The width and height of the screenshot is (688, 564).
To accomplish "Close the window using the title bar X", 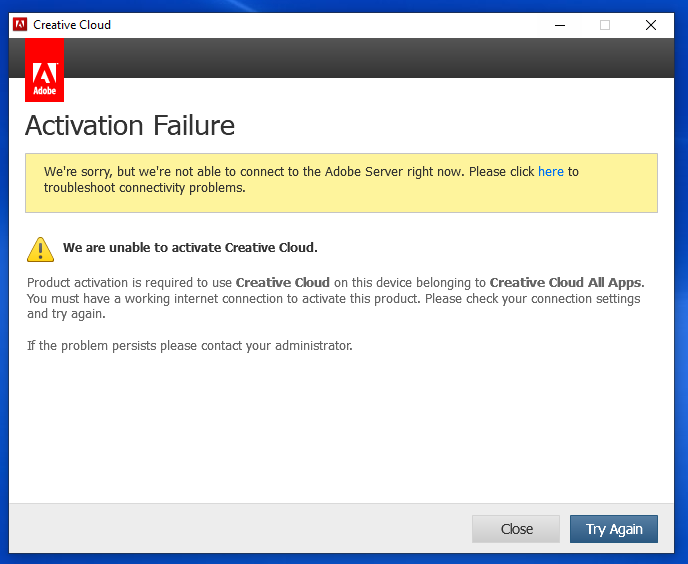I will (x=651, y=25).
